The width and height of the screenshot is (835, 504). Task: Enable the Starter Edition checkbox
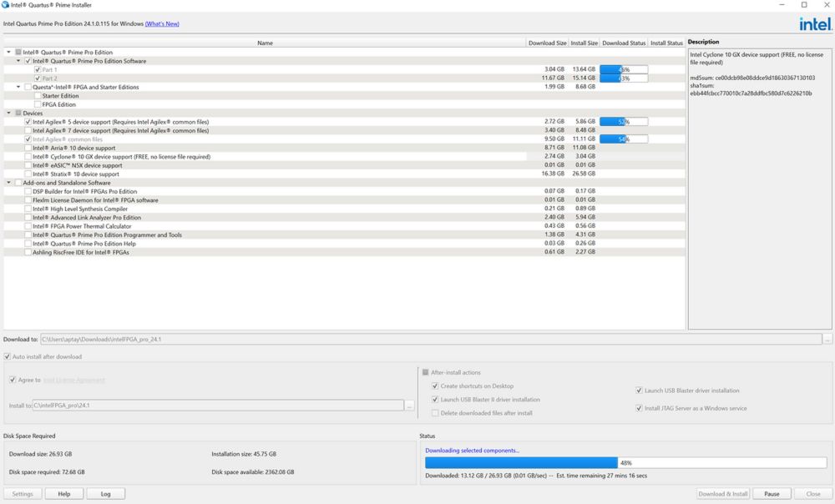[38, 96]
